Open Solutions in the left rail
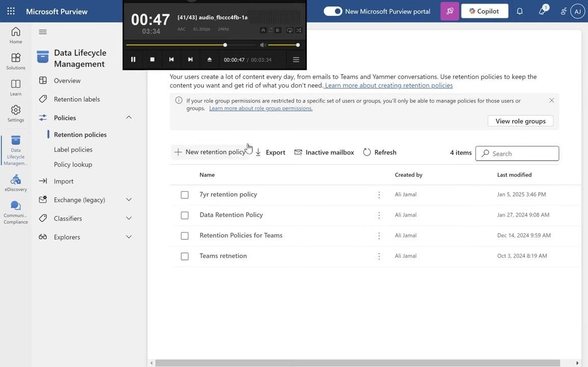 [x=16, y=62]
